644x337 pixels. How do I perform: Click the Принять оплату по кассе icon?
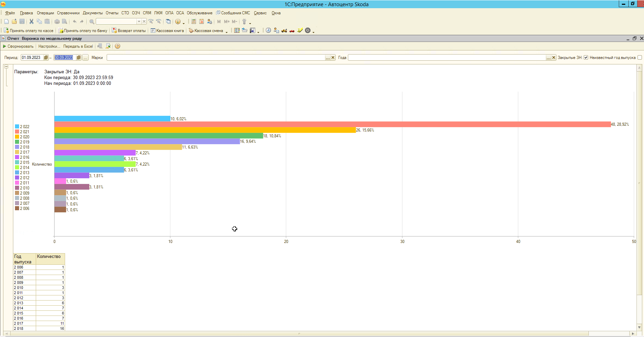6,31
